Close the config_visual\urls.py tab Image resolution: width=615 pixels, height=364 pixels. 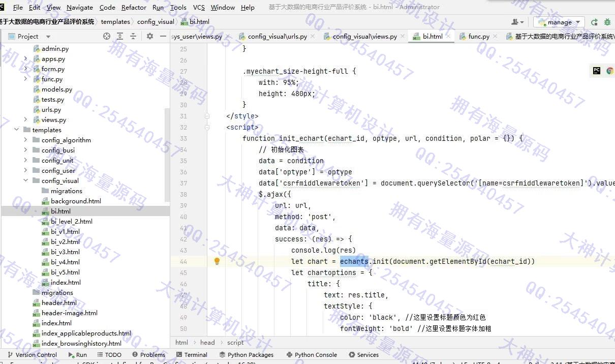pos(313,37)
